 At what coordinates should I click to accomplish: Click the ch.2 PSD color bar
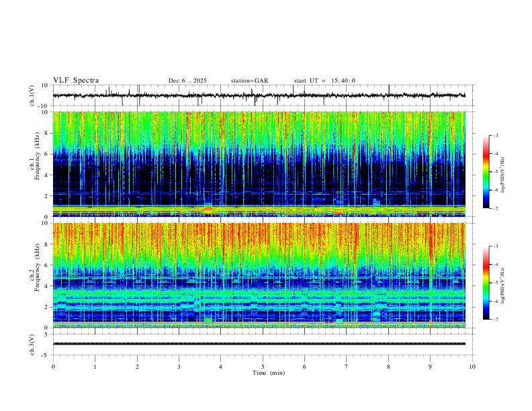[x=486, y=283]
